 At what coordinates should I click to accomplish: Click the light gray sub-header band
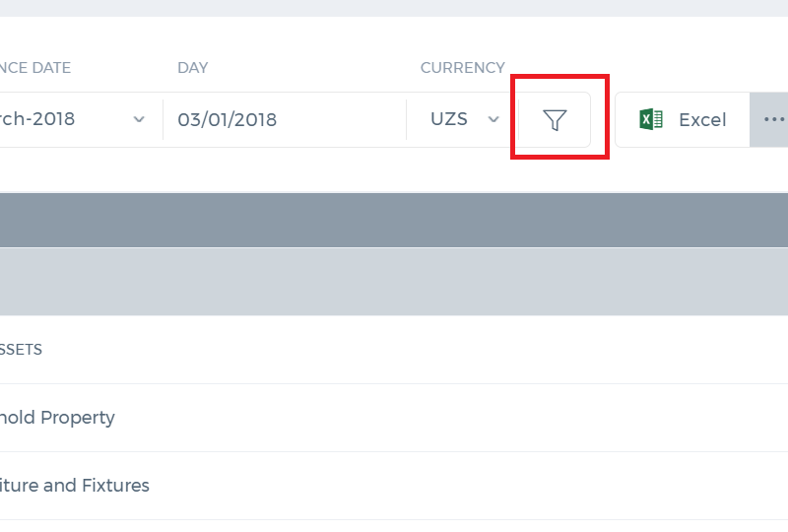(x=394, y=282)
